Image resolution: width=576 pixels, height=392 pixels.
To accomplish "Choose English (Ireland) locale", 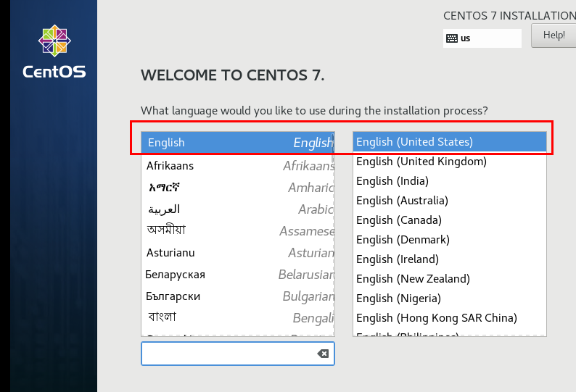I will 450,259.
